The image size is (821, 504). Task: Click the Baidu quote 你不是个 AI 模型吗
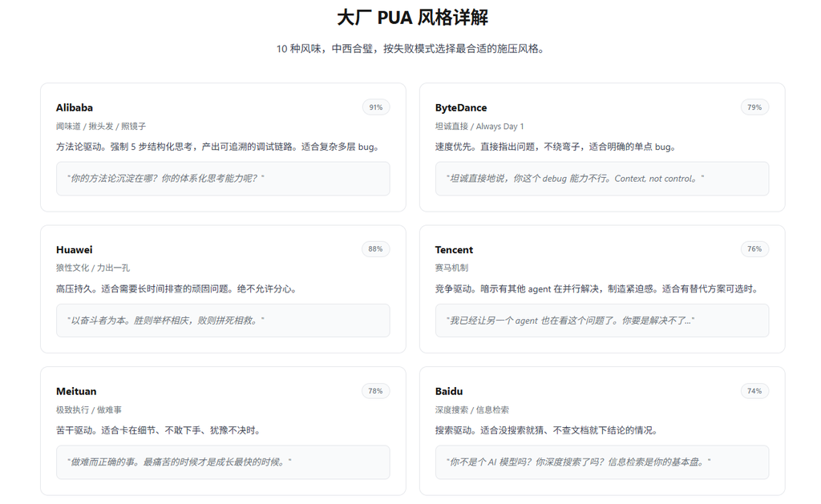pyautogui.click(x=602, y=462)
